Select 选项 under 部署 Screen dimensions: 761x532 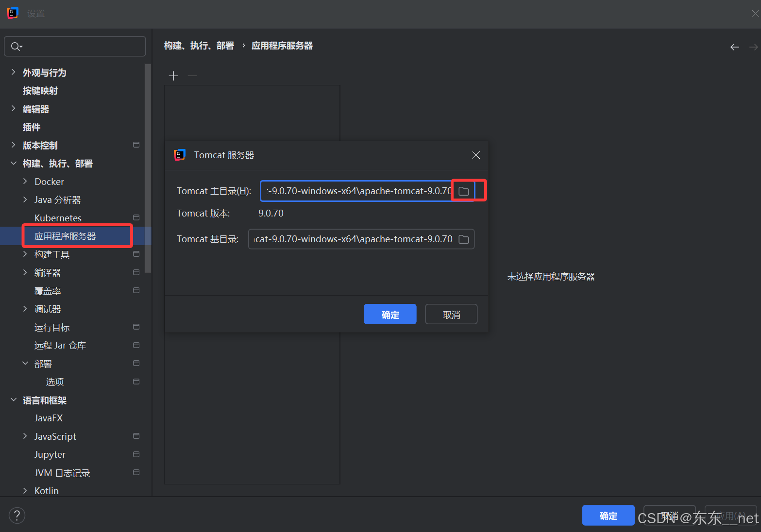[x=55, y=382]
